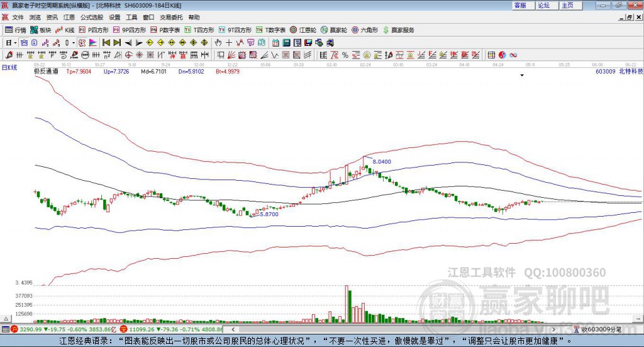The height and width of the screenshot is (347, 644).
Task: Open 赢家服务 with dollar icon
Action: (398, 30)
